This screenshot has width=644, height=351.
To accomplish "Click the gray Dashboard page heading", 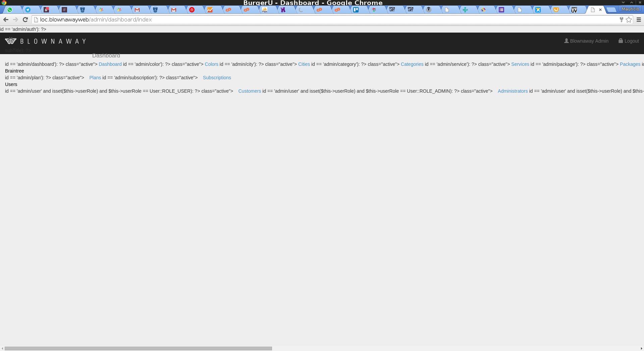I will coord(106,56).
